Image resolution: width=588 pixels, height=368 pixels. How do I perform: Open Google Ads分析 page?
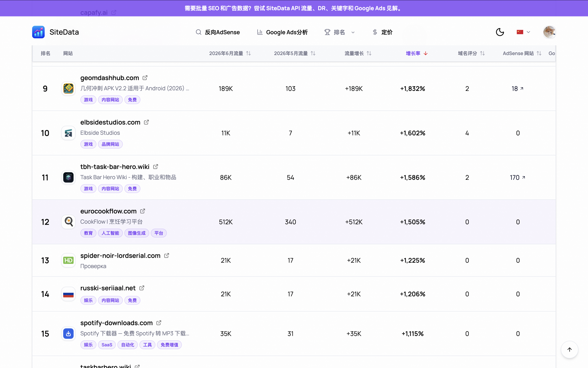point(282,32)
